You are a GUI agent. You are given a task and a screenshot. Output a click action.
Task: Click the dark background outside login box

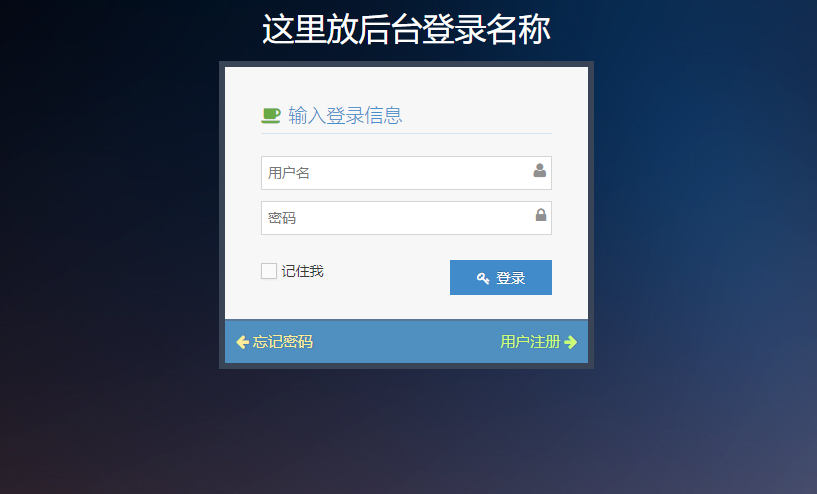(104, 261)
